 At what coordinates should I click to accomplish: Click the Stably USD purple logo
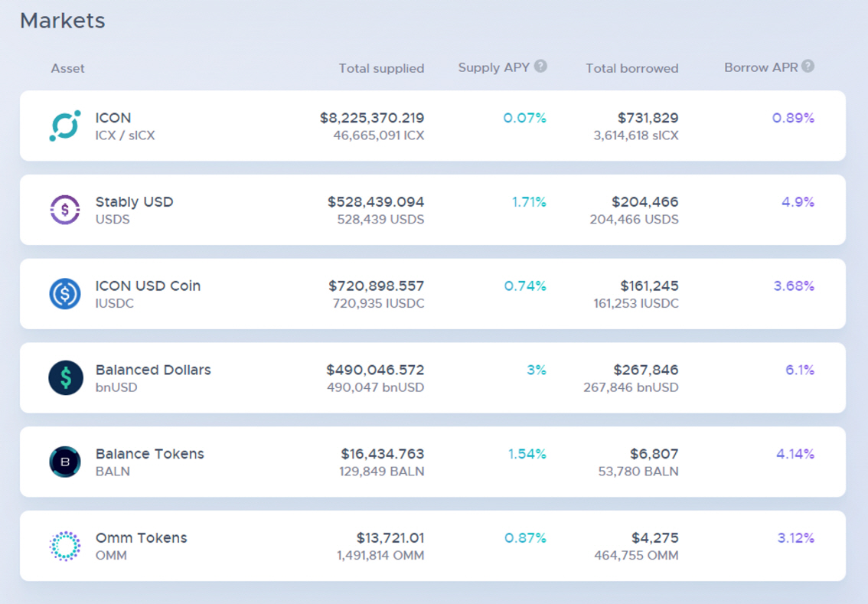click(65, 210)
